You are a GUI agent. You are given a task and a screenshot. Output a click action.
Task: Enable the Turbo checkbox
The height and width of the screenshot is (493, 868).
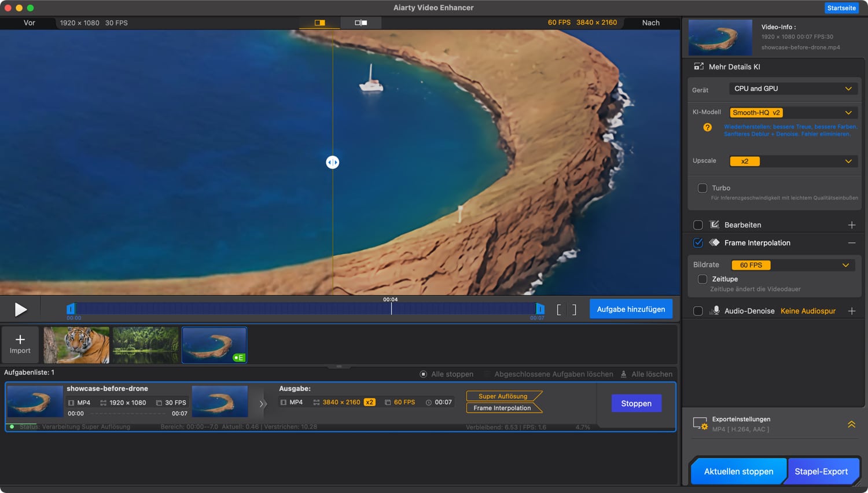[x=702, y=188]
